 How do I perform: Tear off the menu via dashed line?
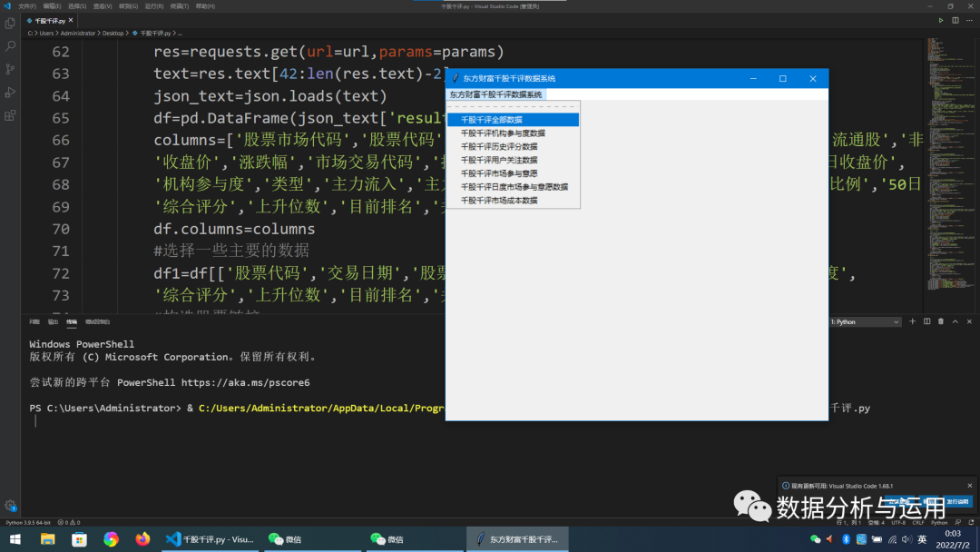tap(513, 107)
